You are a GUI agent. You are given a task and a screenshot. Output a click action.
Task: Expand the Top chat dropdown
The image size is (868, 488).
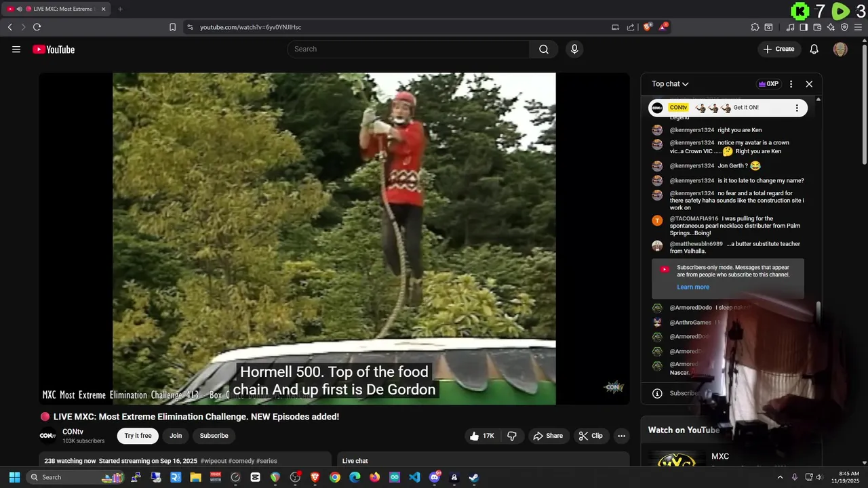pos(670,84)
